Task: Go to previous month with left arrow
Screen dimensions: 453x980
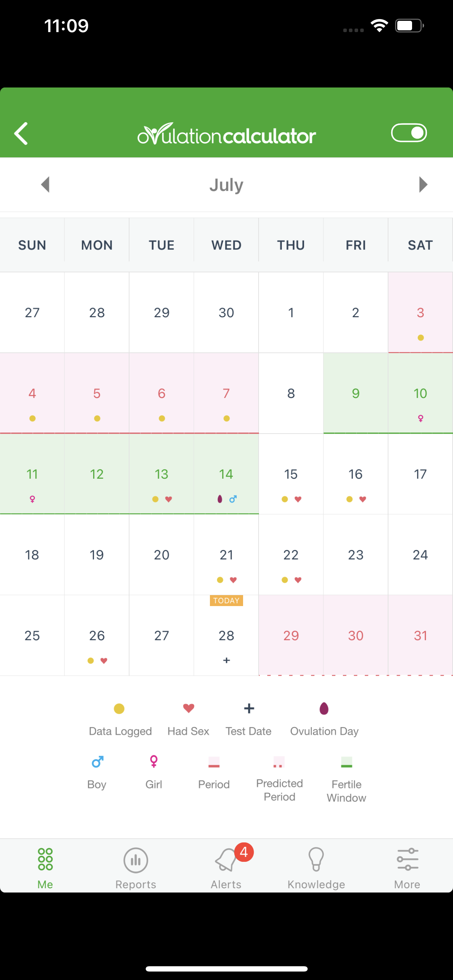Action: point(46,184)
